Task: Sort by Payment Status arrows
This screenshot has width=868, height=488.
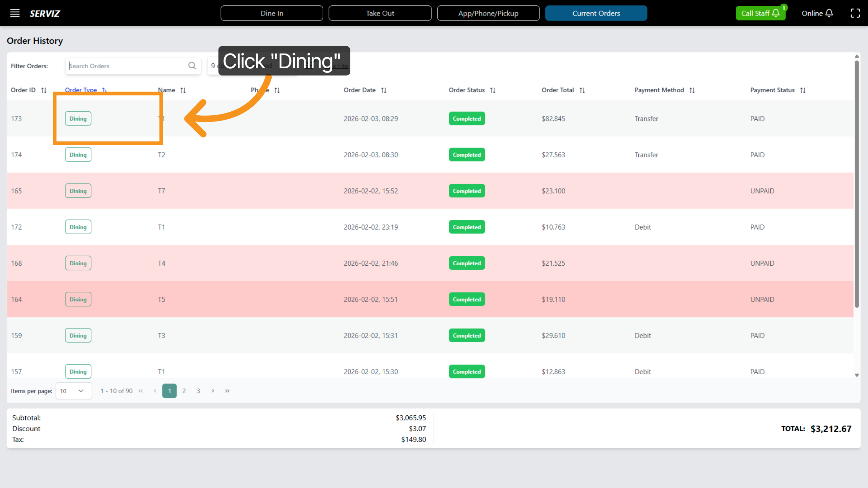Action: (x=803, y=90)
